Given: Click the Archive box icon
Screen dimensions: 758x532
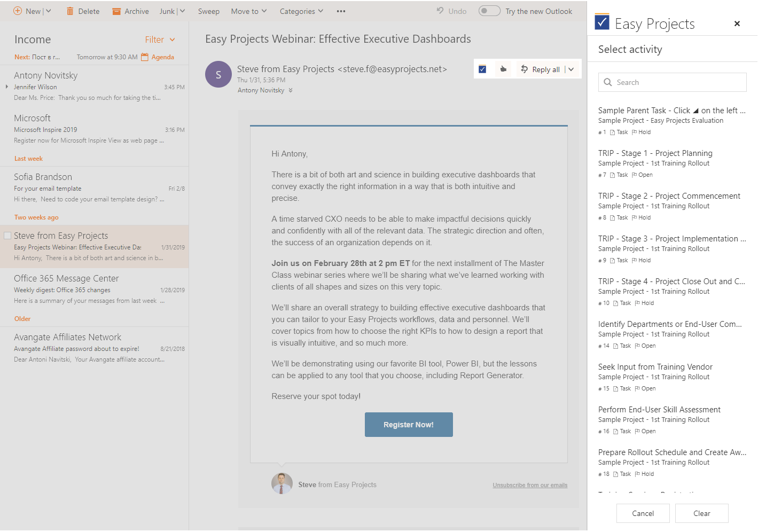Looking at the screenshot, I should click(116, 11).
